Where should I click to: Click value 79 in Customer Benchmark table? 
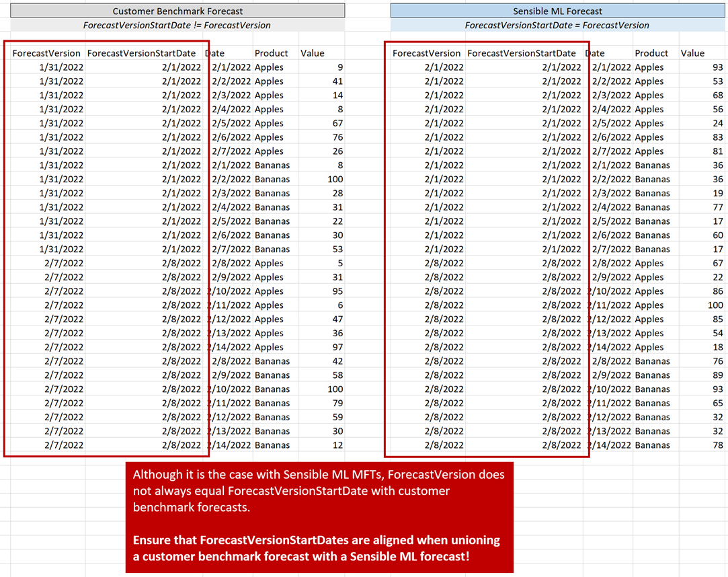(x=337, y=403)
